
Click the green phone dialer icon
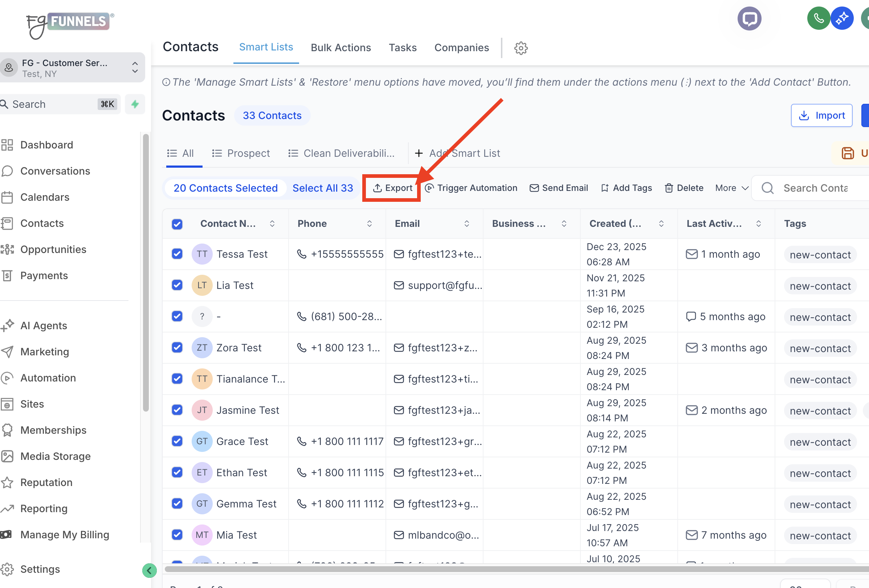(818, 19)
